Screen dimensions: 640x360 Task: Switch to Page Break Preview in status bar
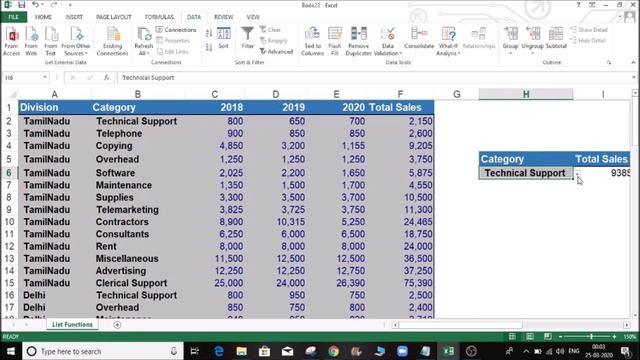[547, 337]
